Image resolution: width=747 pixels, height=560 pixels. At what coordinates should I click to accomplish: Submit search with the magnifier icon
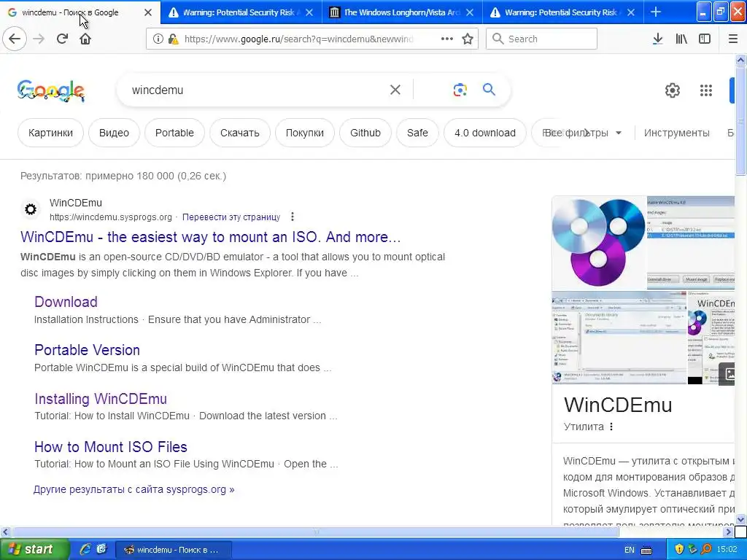coord(489,90)
